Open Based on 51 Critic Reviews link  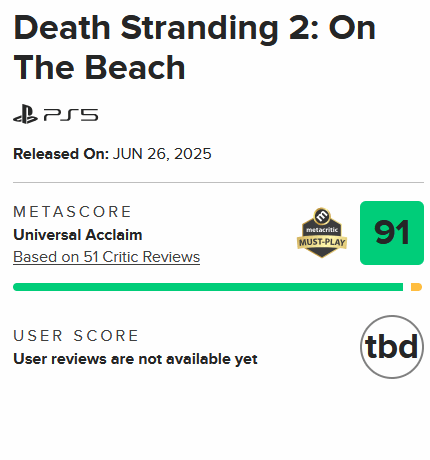coord(107,257)
